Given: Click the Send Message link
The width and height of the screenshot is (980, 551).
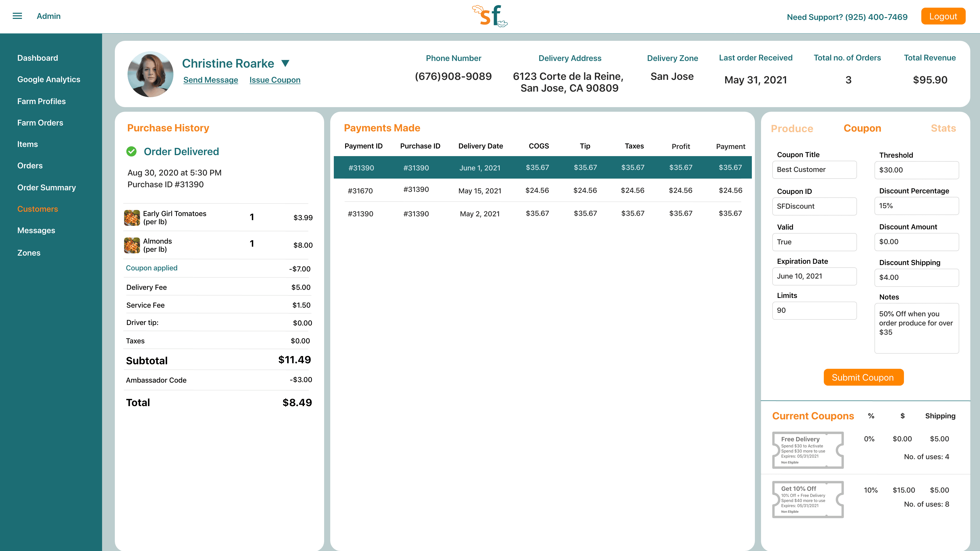Looking at the screenshot, I should click(x=211, y=80).
